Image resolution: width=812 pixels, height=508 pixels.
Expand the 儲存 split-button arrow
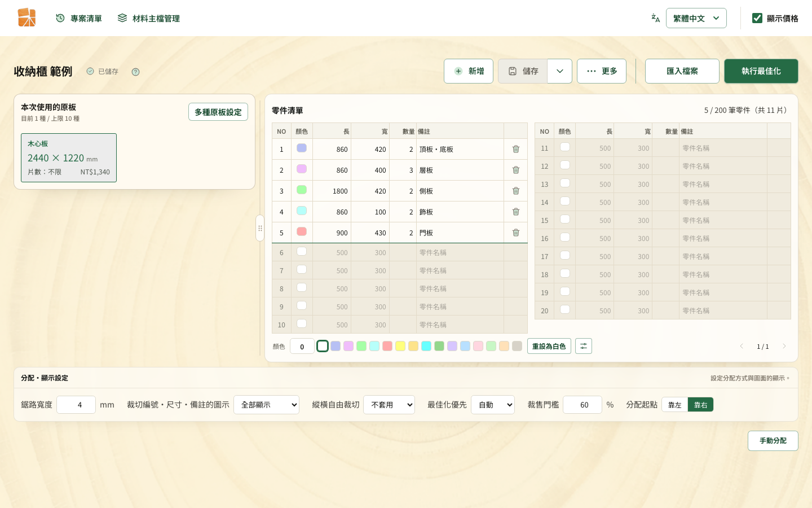[x=560, y=71]
